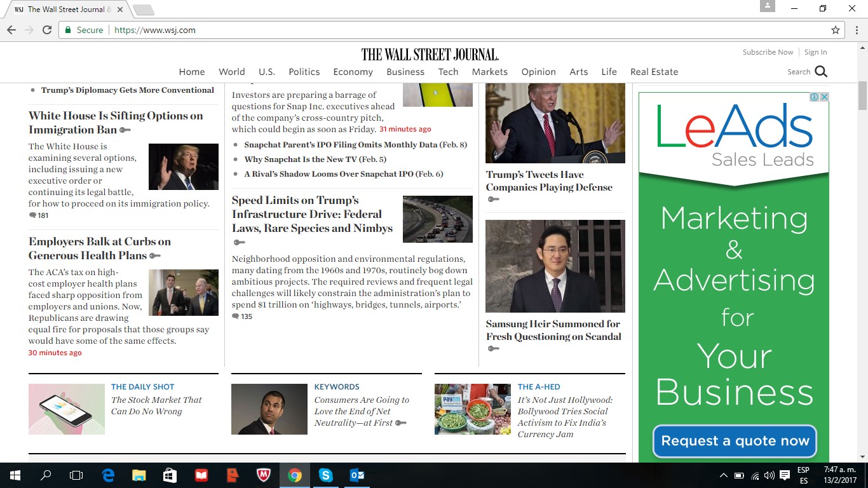Open the Windows Start menu
The image size is (868, 488).
15,475
